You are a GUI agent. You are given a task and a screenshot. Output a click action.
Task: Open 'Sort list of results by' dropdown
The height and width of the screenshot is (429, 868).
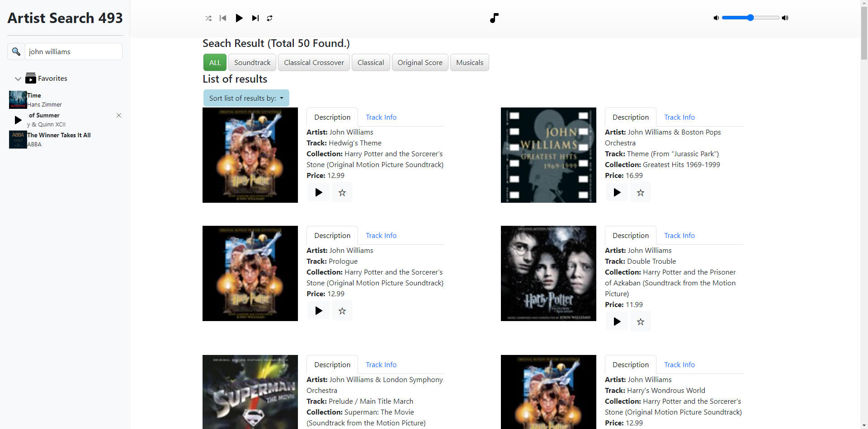pyautogui.click(x=246, y=98)
